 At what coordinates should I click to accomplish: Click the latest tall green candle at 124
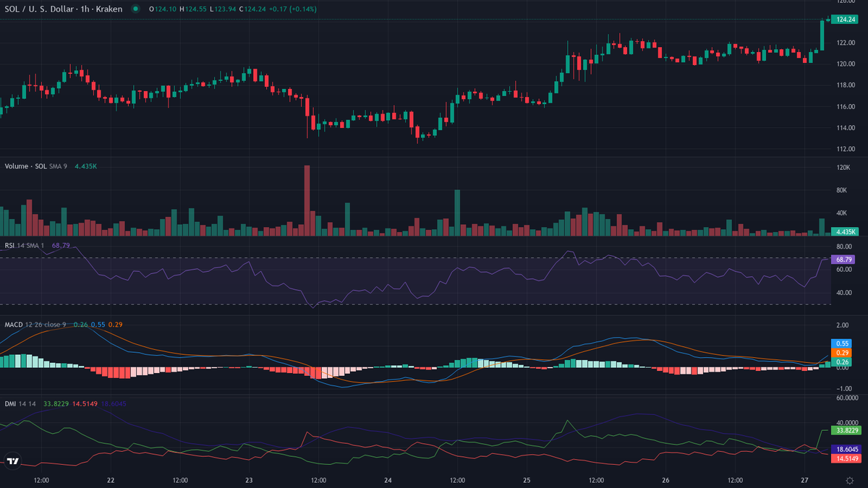point(822,35)
